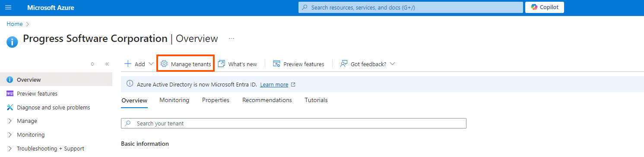Open Preview features from toolbar
This screenshot has height=157, width=644.
[298, 64]
